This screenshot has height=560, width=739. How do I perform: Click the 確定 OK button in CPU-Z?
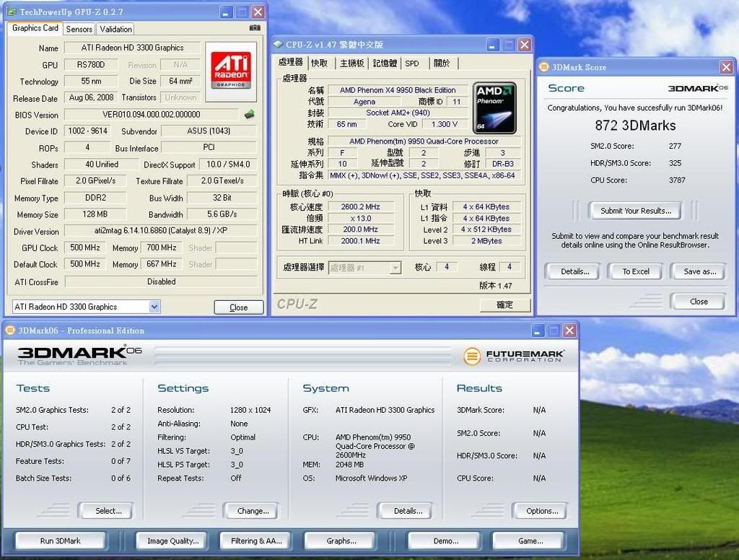tap(504, 305)
